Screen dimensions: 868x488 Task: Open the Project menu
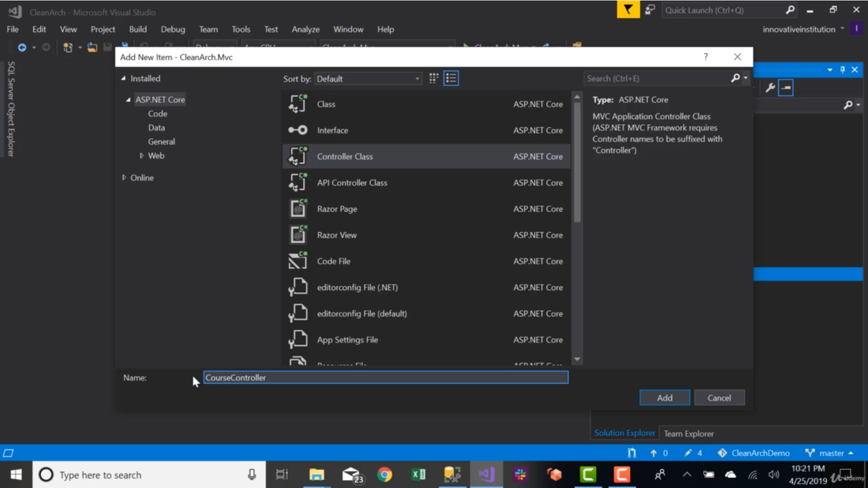[103, 29]
